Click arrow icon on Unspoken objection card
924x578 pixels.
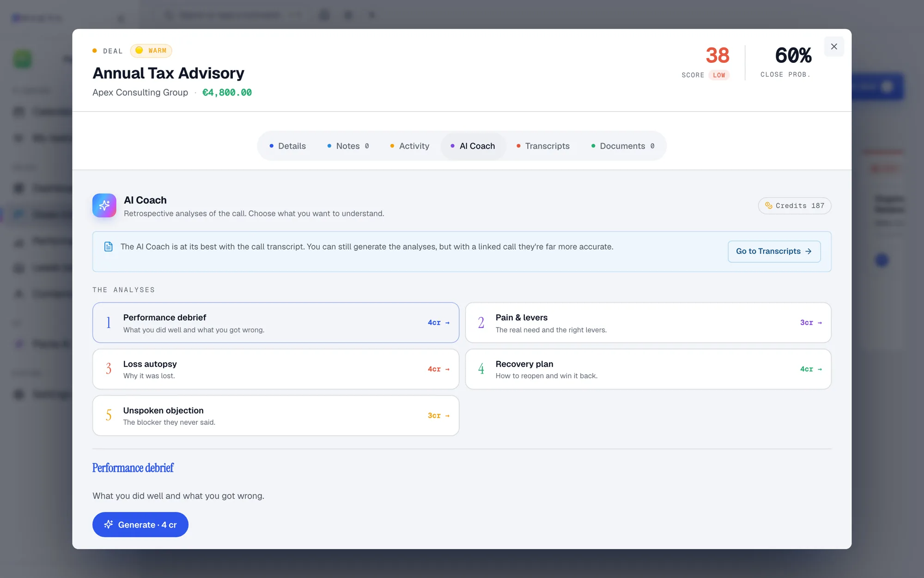click(447, 416)
